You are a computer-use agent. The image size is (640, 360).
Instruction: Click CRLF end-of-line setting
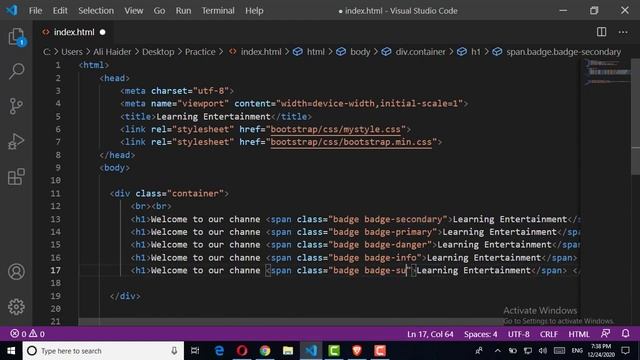(x=549, y=334)
